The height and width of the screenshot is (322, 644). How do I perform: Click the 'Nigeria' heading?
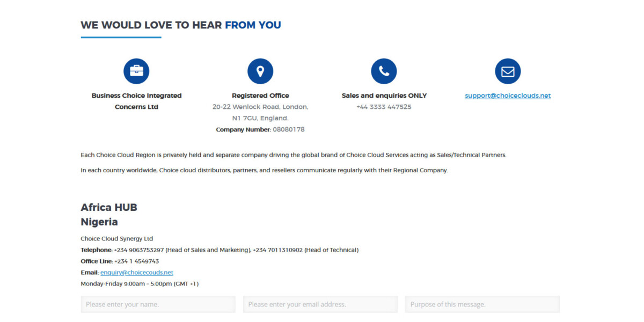pyautogui.click(x=99, y=222)
